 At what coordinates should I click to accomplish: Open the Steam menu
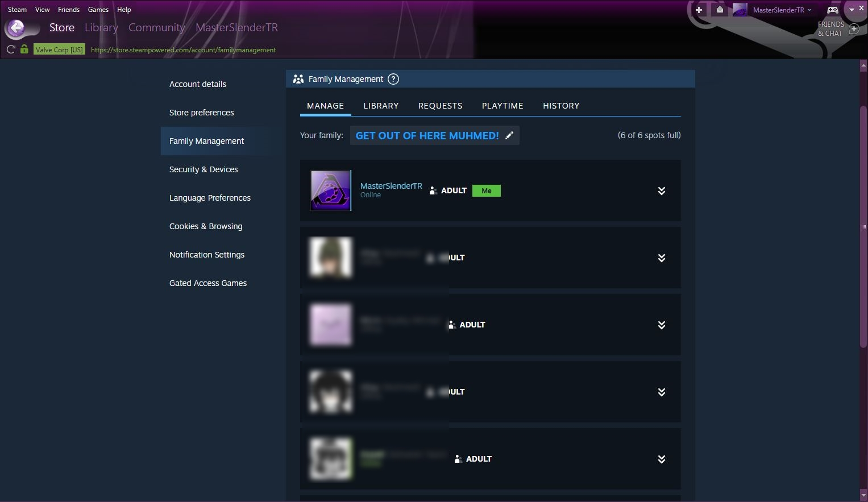click(17, 10)
